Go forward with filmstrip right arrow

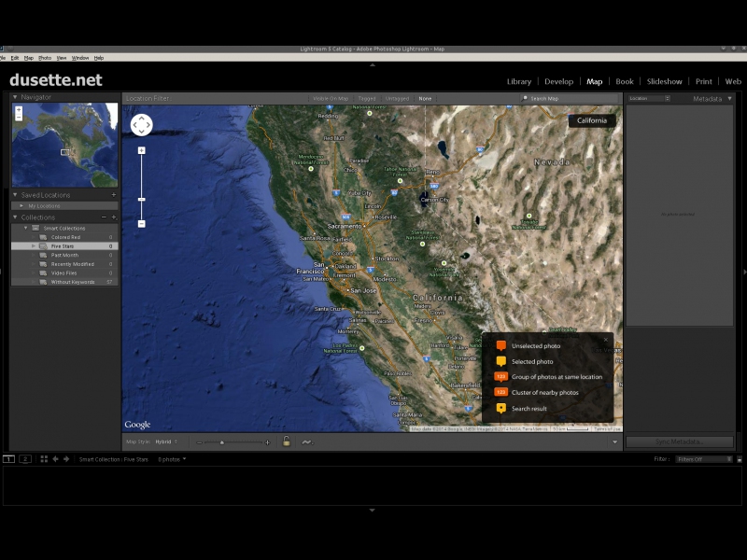click(66, 459)
